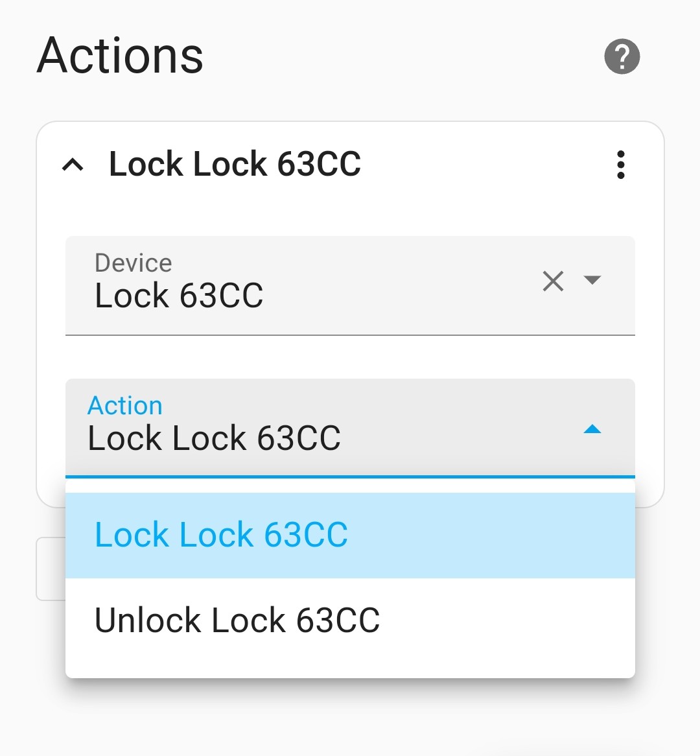Image resolution: width=700 pixels, height=756 pixels.
Task: Click the Actions page heading
Action: tap(121, 56)
